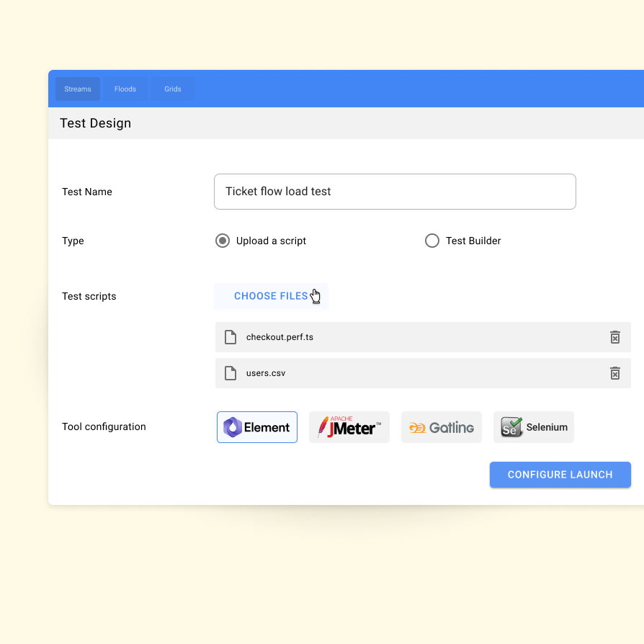The image size is (644, 644).
Task: Switch to the Floods tab
Action: [x=125, y=89]
